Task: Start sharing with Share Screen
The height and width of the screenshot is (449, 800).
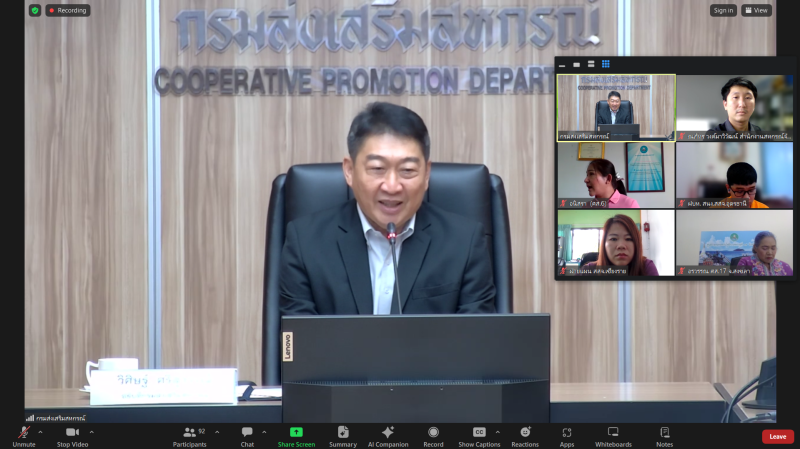Action: click(x=296, y=437)
